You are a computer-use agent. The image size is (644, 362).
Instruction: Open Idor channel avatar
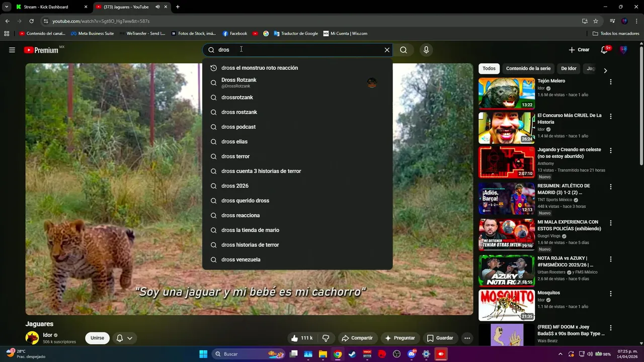click(x=32, y=338)
